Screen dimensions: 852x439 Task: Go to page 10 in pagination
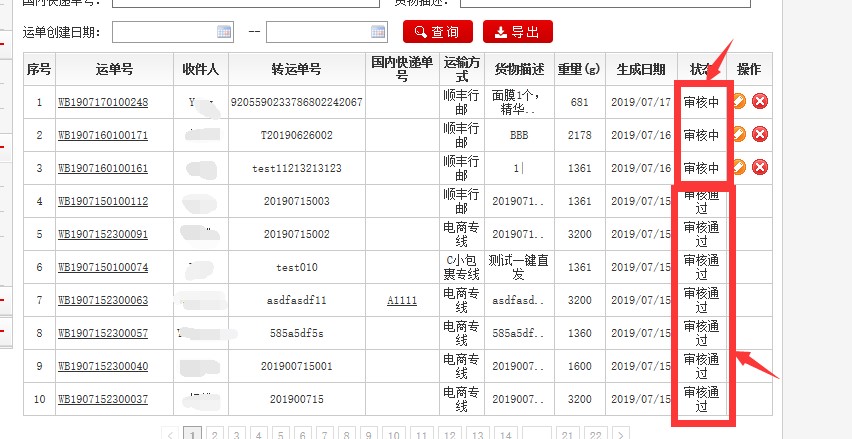[x=393, y=435]
